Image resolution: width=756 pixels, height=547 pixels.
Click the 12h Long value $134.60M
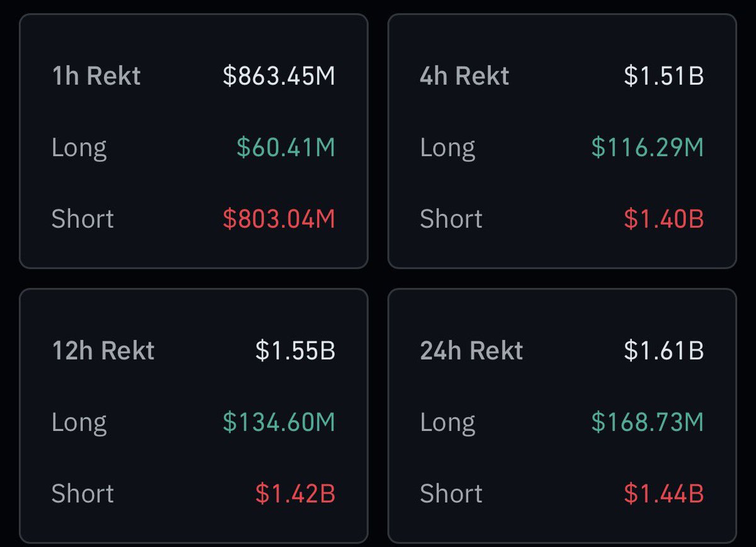[279, 422]
